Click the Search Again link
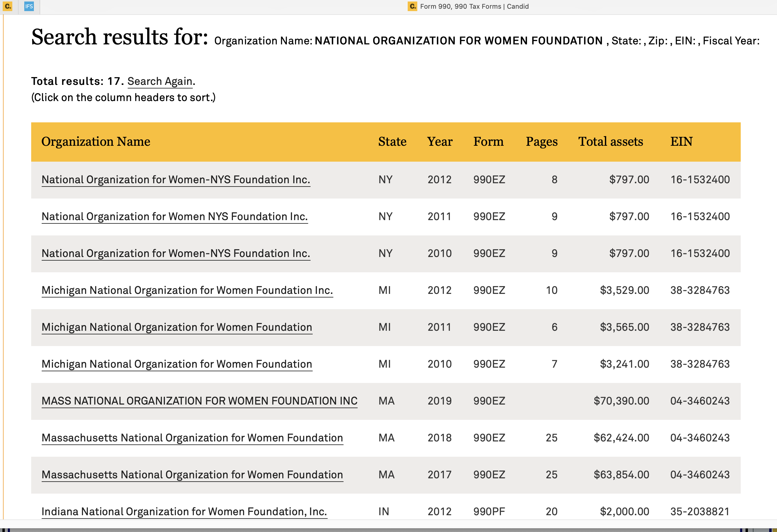This screenshot has width=777, height=532. click(x=160, y=81)
